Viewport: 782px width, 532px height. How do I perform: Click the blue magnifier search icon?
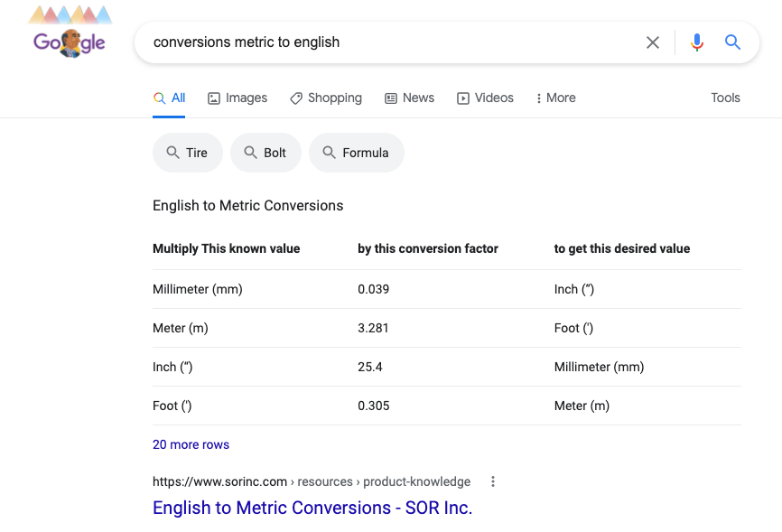[x=732, y=42]
